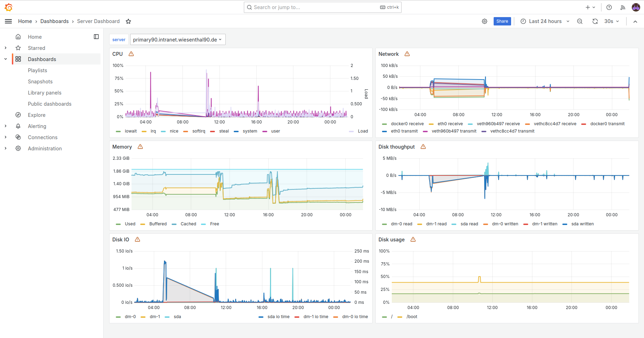Screen dimensions: 644x338
Task: Click the dm-0 legend color swatch in Disk IO
Action: 118,317
